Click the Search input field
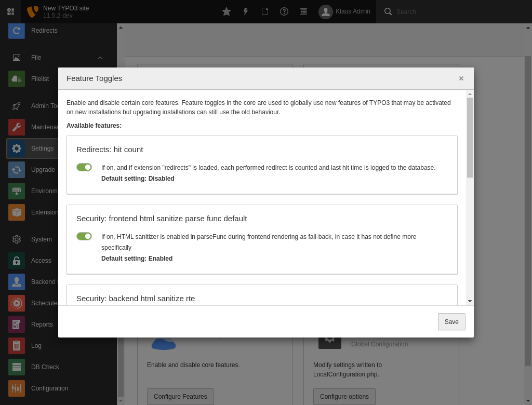 click(458, 11)
